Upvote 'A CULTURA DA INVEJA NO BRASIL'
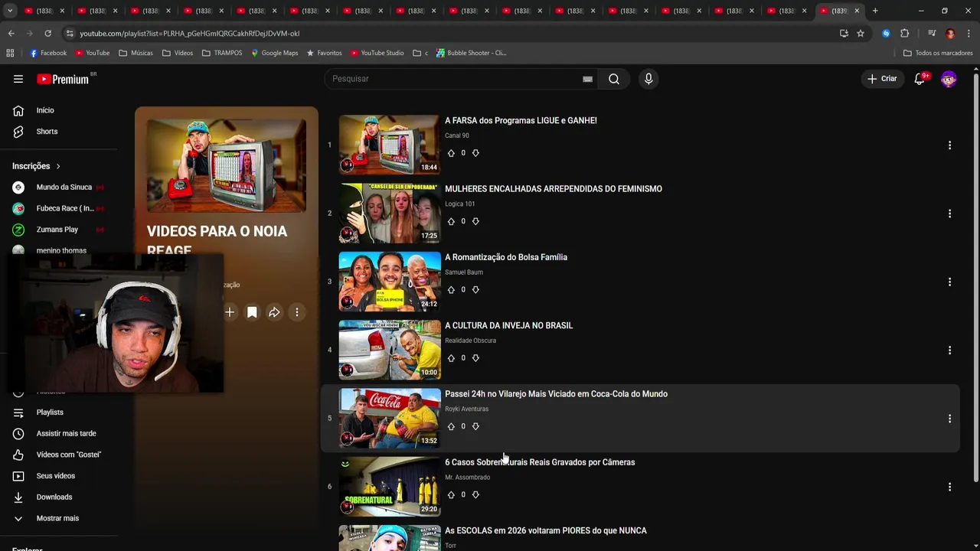Screen dimensions: 980x551 (451, 358)
